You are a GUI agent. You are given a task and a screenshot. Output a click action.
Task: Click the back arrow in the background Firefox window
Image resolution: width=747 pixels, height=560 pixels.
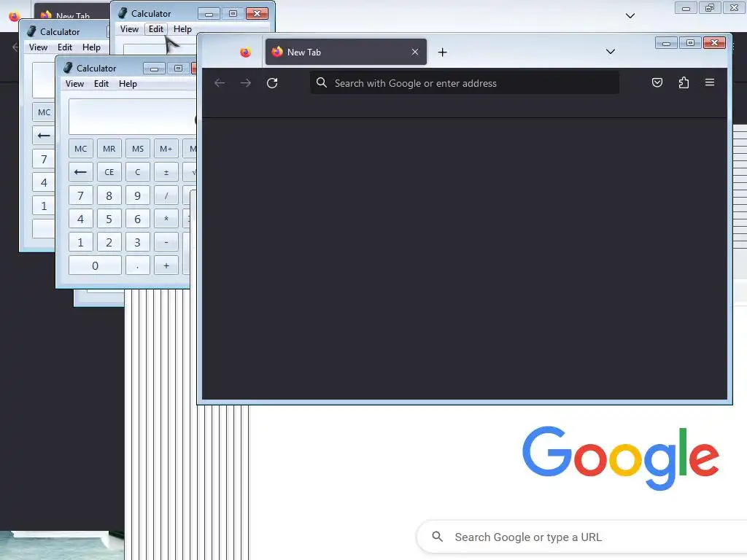15,47
